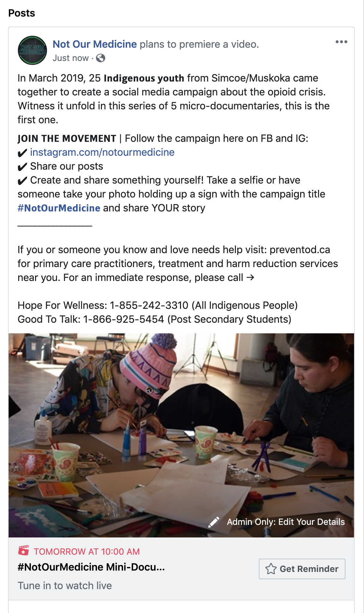Click the #NotOurMedicine hashtag
The width and height of the screenshot is (364, 613).
click(59, 208)
